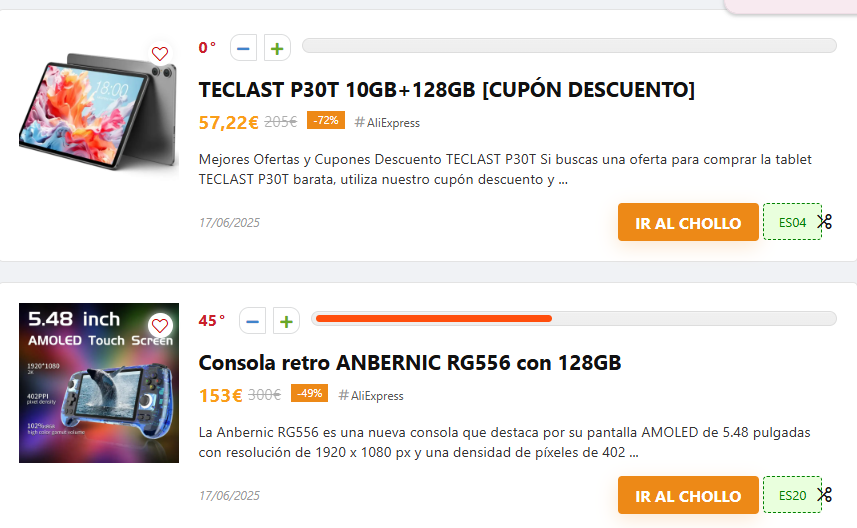The image size is (857, 528).
Task: Downvote the ANBERNIC RG556 deal
Action: (253, 321)
